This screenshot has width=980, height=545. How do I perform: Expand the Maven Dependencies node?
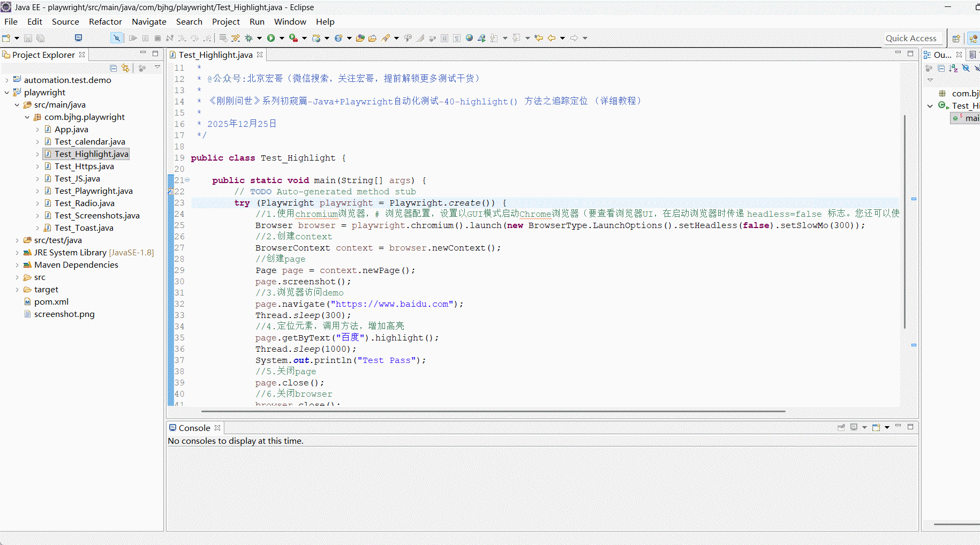click(17, 265)
